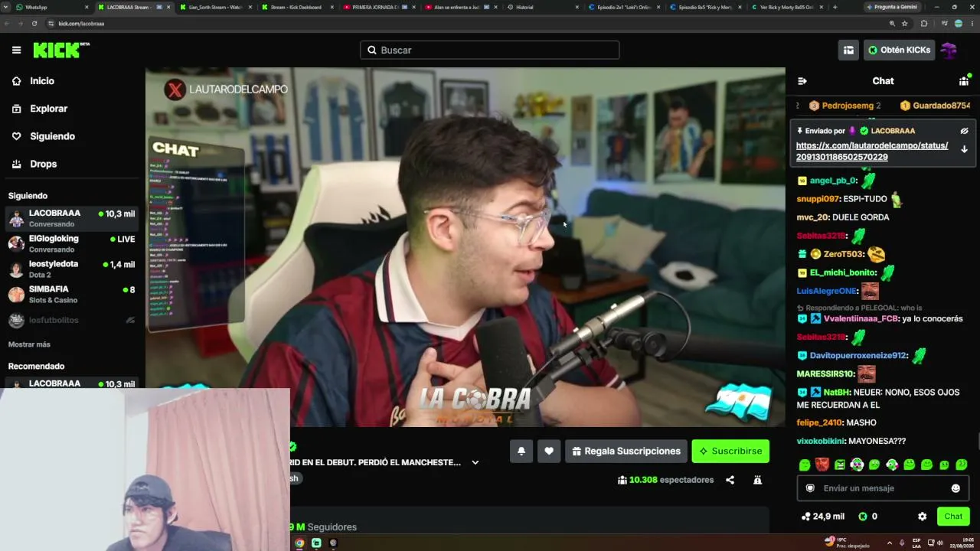
Task: Open Google Chrome in the taskbar
Action: 299,543
